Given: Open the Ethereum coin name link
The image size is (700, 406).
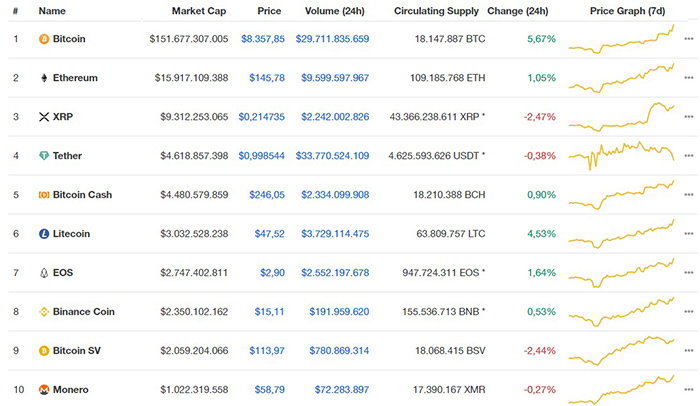Looking at the screenshot, I should coord(75,78).
